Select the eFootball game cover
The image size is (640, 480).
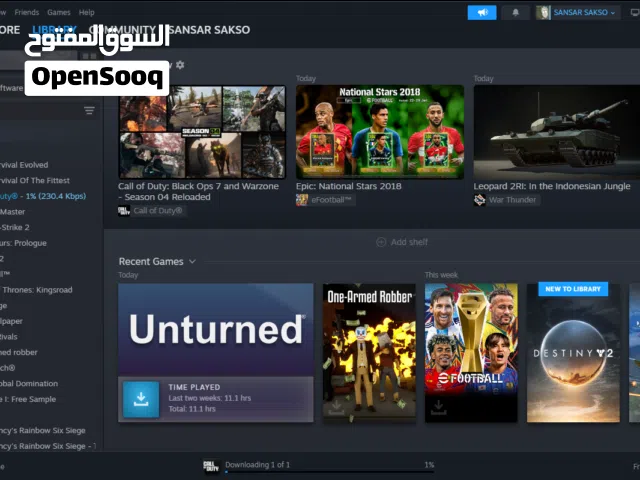click(x=471, y=353)
